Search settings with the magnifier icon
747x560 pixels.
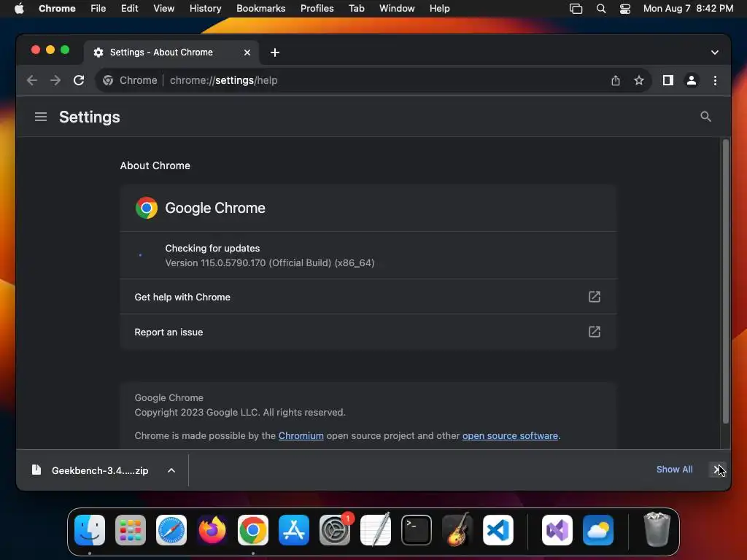pyautogui.click(x=705, y=117)
